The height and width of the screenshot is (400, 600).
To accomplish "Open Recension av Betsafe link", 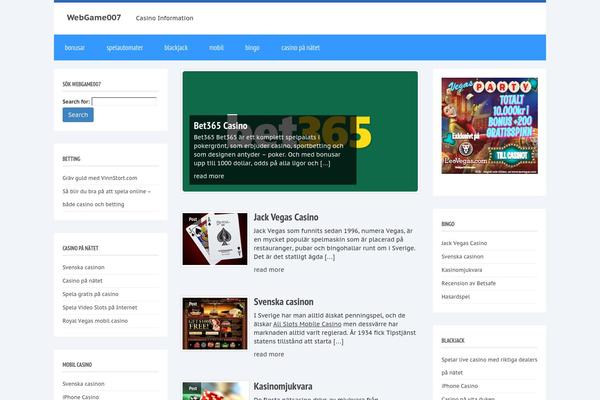I will [x=468, y=283].
